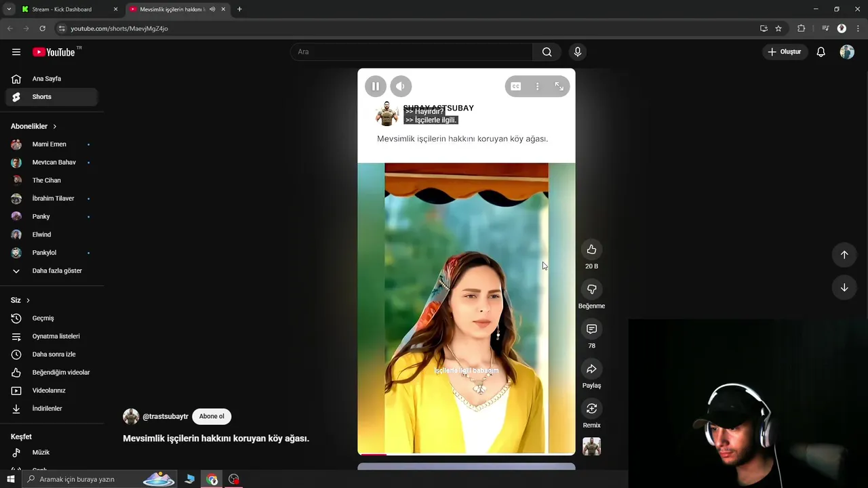Expand the Siz section
This screenshot has width=868, height=488.
click(x=20, y=300)
